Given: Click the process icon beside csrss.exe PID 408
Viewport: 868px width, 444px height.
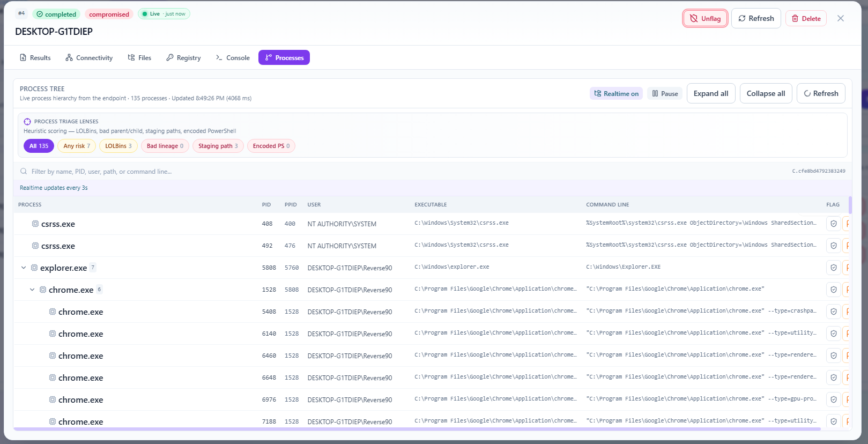Looking at the screenshot, I should 35,224.
